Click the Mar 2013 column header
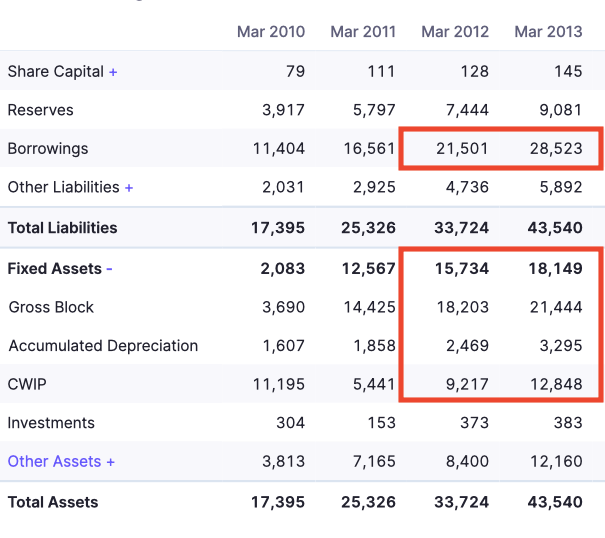The width and height of the screenshot is (605, 538). pos(548,32)
